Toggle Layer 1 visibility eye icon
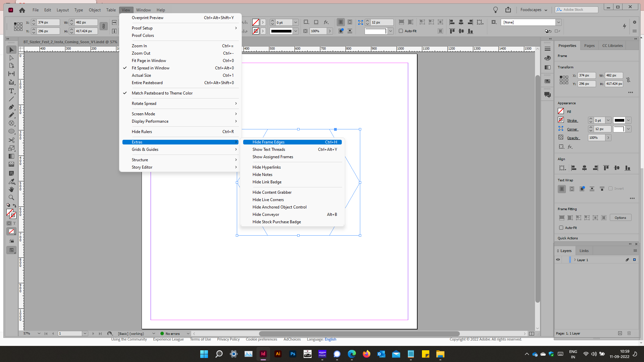The width and height of the screenshot is (644, 362). [558, 260]
